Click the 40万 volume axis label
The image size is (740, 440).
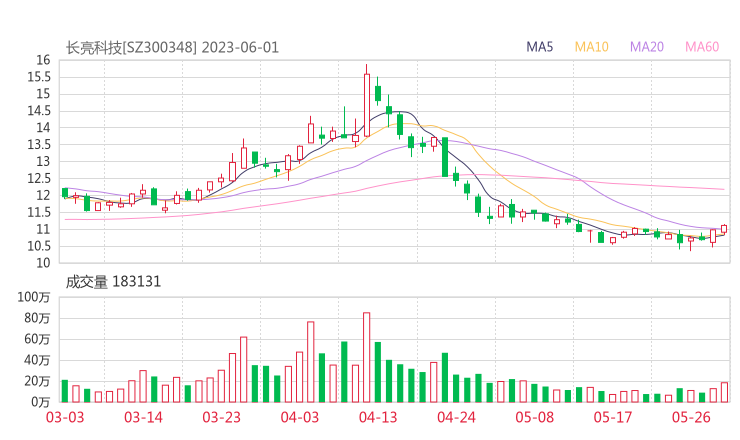(x=37, y=360)
